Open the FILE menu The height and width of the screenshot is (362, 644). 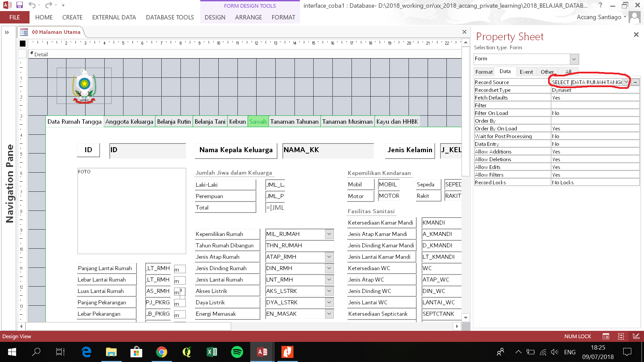[x=14, y=17]
